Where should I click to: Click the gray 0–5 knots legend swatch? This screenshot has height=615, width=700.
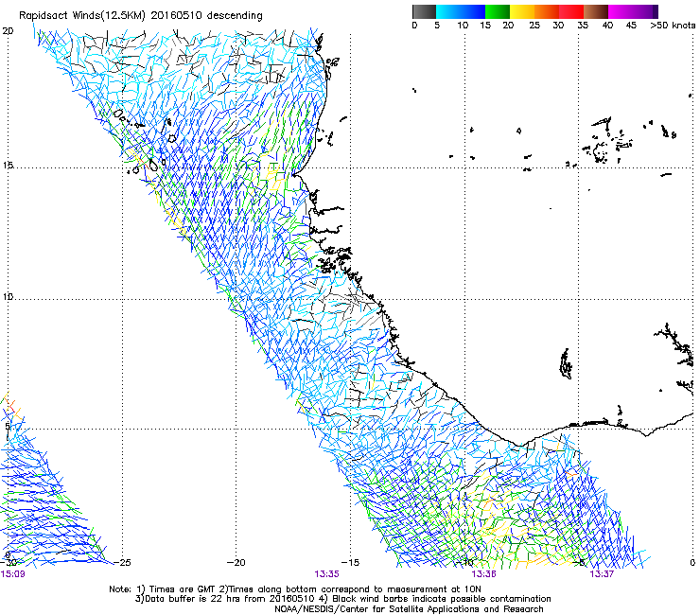(x=424, y=11)
